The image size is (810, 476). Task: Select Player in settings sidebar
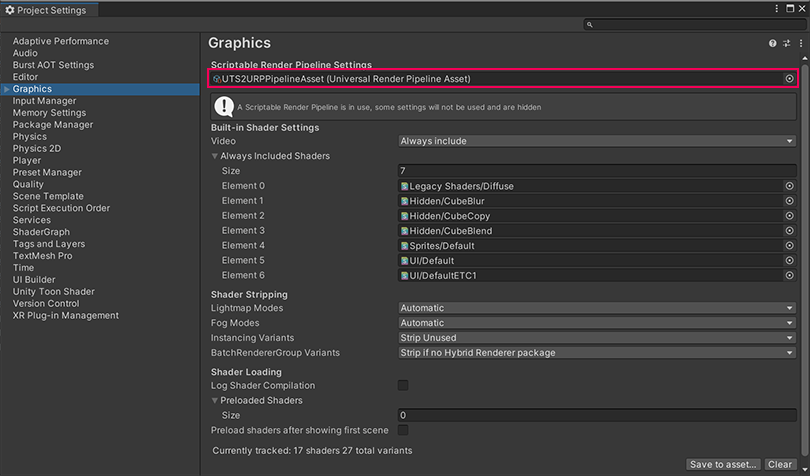pos(27,160)
